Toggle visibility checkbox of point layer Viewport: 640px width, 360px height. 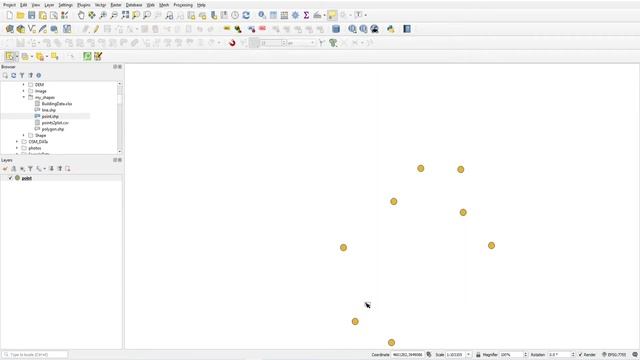coord(11,178)
